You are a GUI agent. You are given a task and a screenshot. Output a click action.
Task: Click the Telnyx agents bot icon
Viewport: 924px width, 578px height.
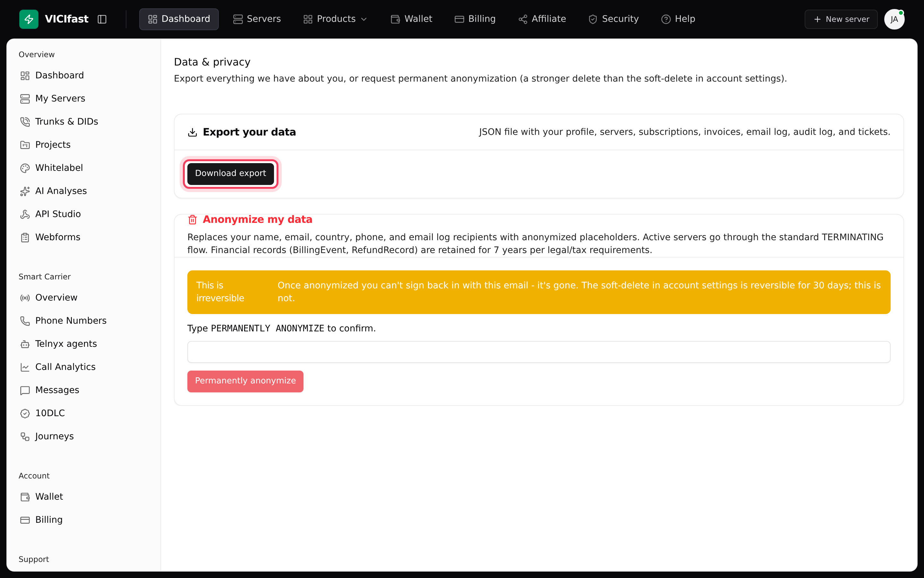(x=25, y=344)
